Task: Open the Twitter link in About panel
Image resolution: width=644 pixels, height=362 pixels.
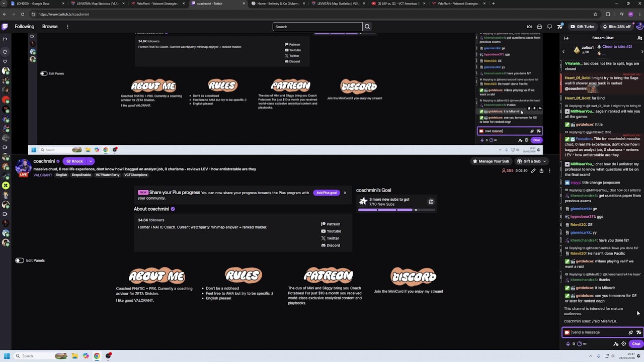Action: coord(330,238)
